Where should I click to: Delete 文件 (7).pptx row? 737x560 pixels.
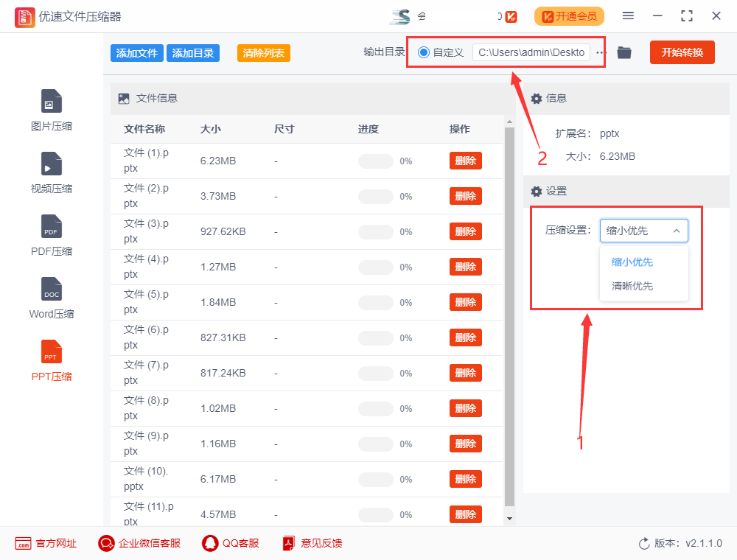(x=465, y=373)
